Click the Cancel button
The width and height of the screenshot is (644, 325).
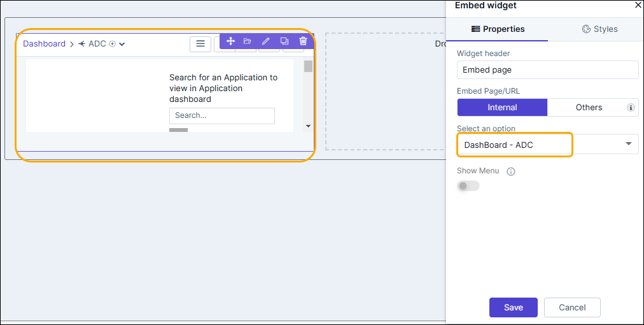point(572,307)
